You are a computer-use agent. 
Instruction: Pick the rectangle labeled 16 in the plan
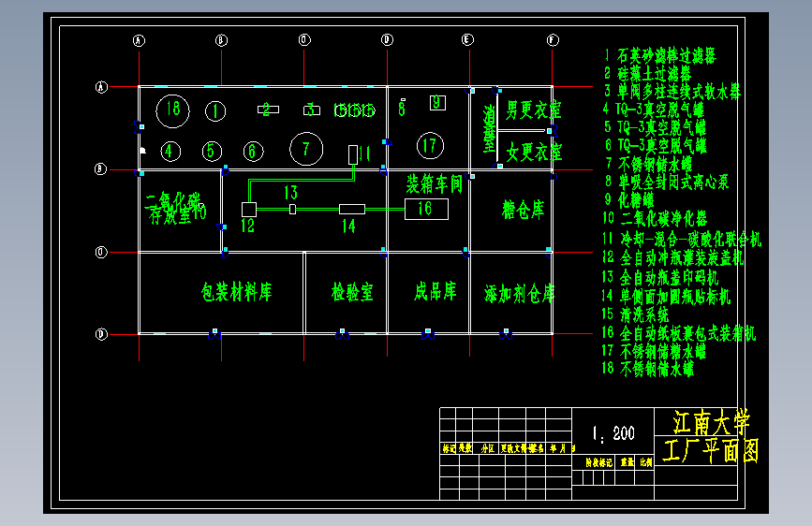[426, 209]
